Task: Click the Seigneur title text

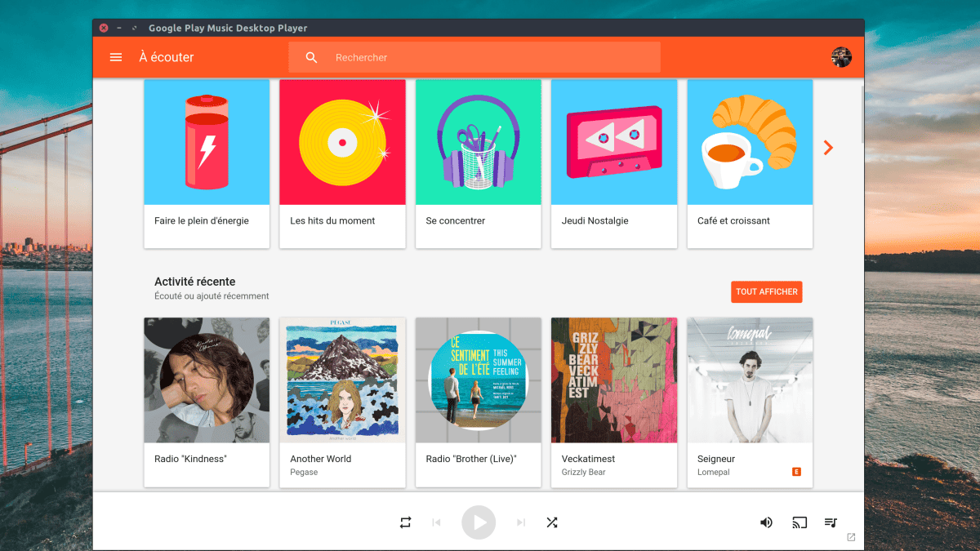Action: point(716,459)
